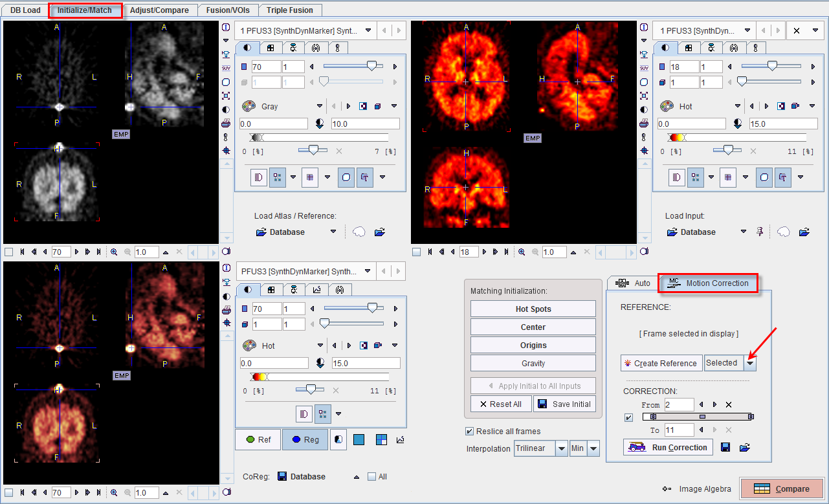
Task: Expand the reference series 1 PFUS3 selector
Action: (x=368, y=30)
